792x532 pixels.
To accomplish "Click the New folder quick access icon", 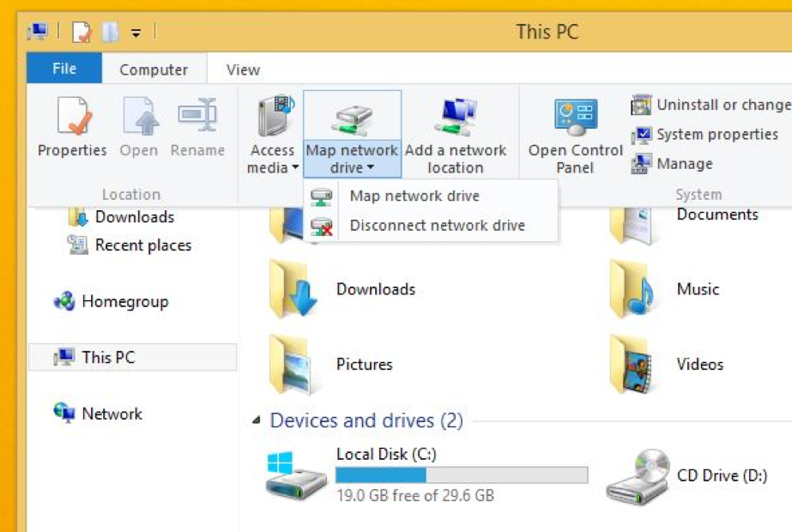I will pyautogui.click(x=111, y=32).
